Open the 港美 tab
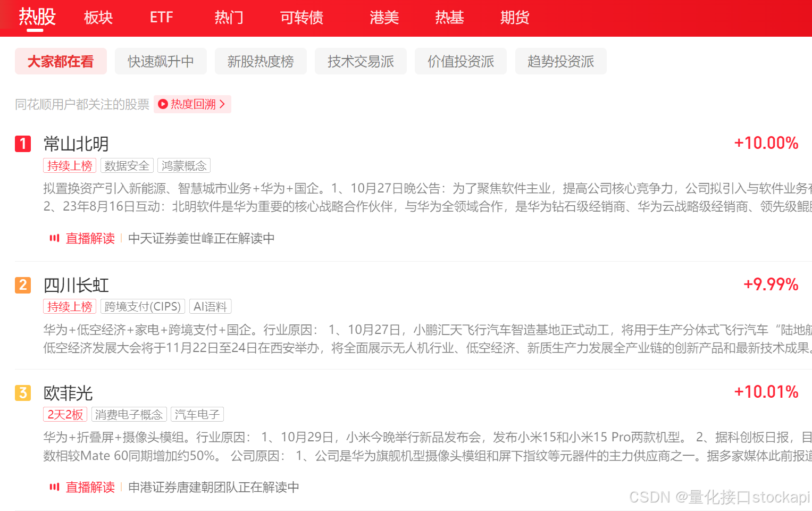 click(x=384, y=18)
